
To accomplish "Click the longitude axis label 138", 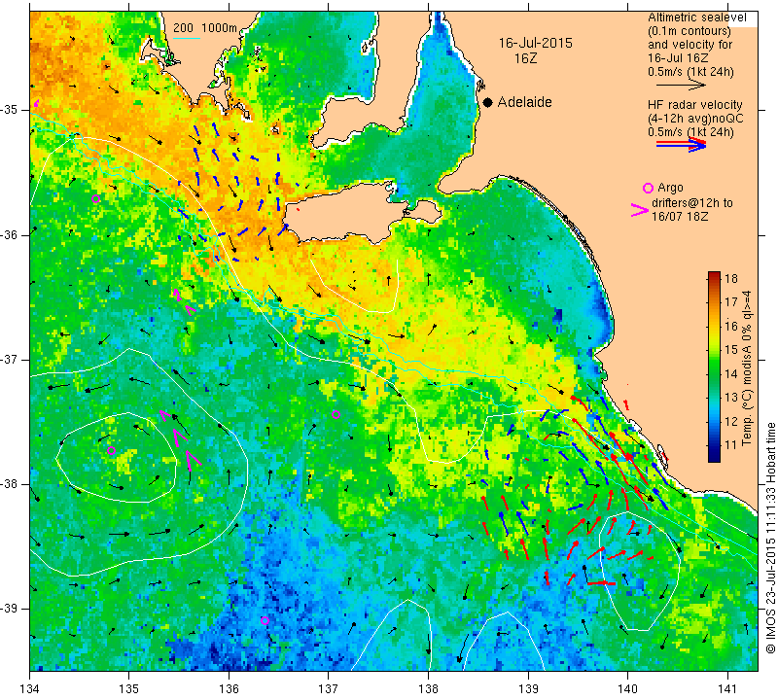I will pos(428,689).
